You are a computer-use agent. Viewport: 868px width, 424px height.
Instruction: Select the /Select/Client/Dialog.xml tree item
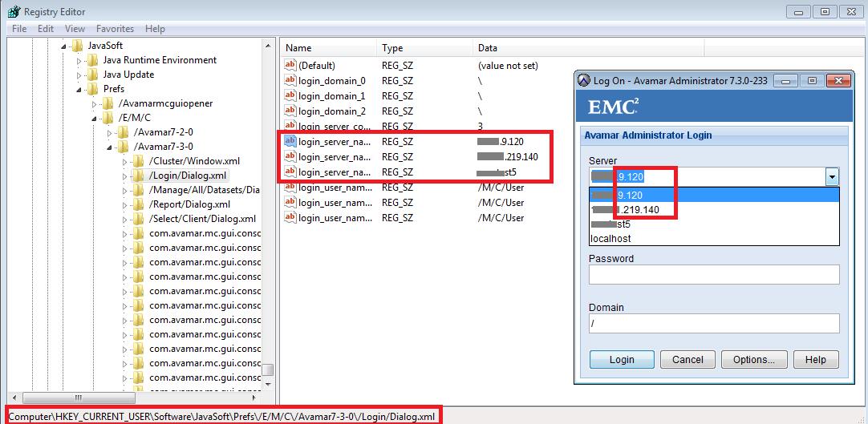(x=202, y=219)
